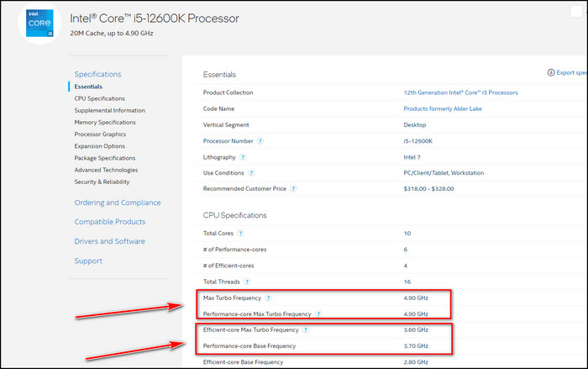This screenshot has width=588, height=369.
Task: Click the Export specifications link
Action: (571, 73)
